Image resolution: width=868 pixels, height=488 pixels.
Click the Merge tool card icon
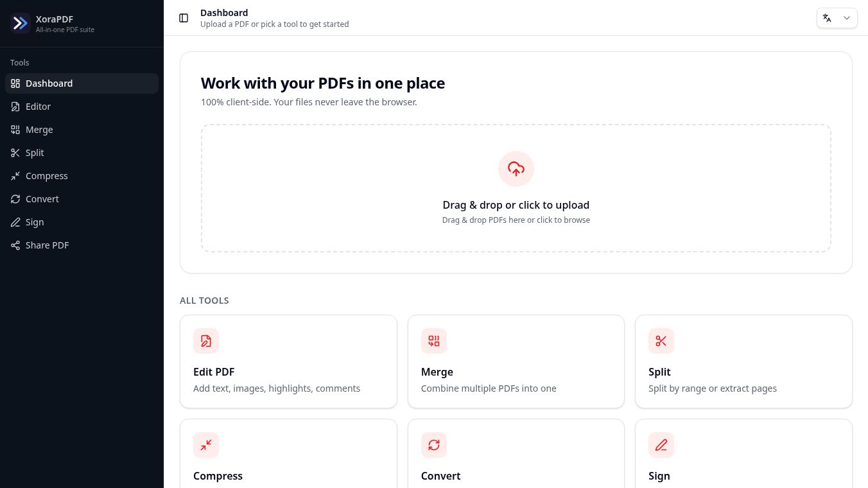click(x=434, y=341)
